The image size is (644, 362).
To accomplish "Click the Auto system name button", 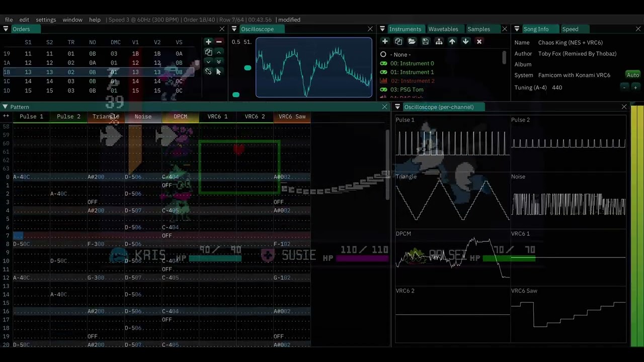I will pyautogui.click(x=633, y=75).
